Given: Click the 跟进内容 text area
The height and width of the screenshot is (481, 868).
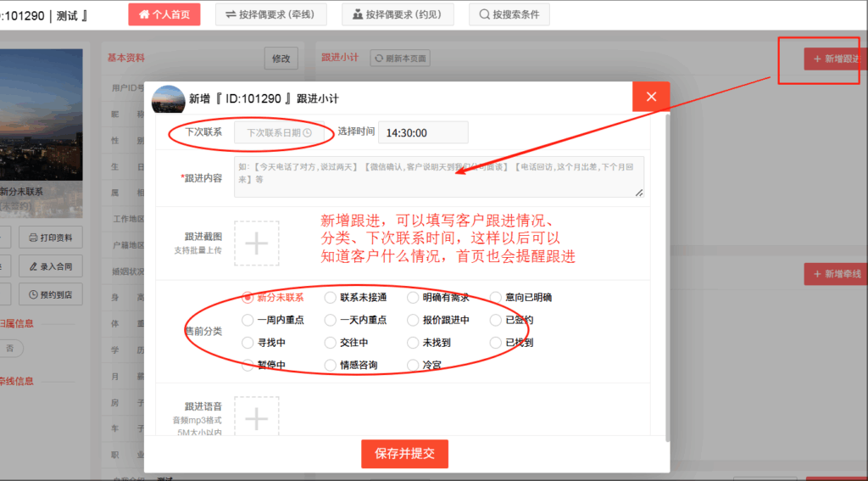Looking at the screenshot, I should 439,176.
